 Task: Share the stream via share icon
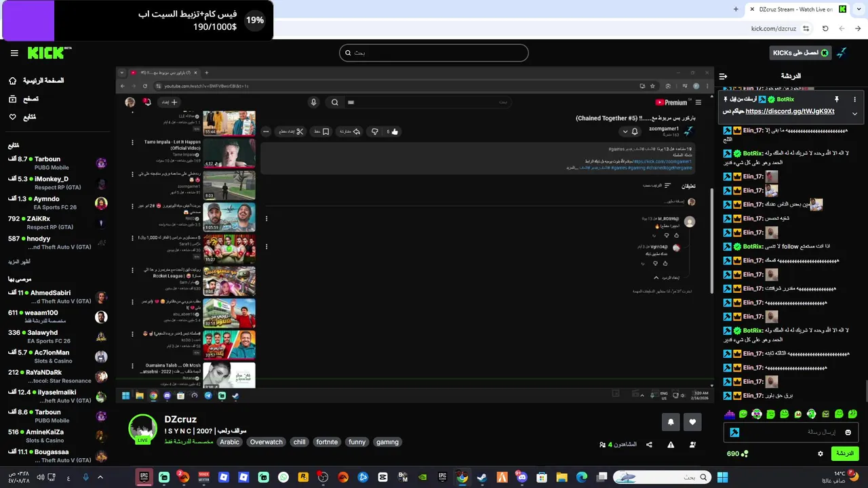(649, 445)
